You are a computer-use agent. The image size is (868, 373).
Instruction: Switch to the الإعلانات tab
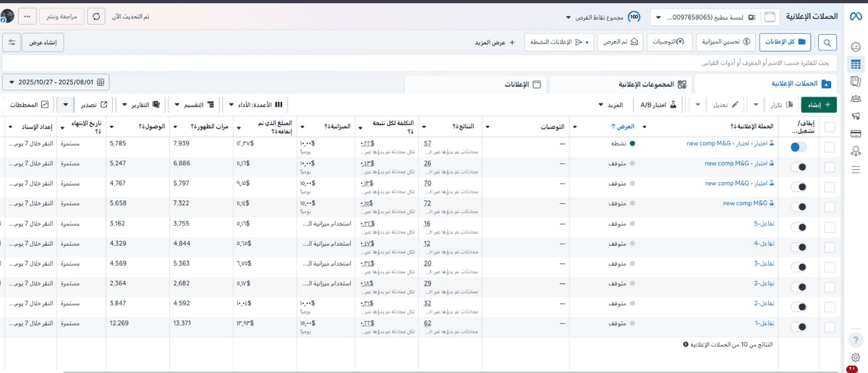(521, 85)
